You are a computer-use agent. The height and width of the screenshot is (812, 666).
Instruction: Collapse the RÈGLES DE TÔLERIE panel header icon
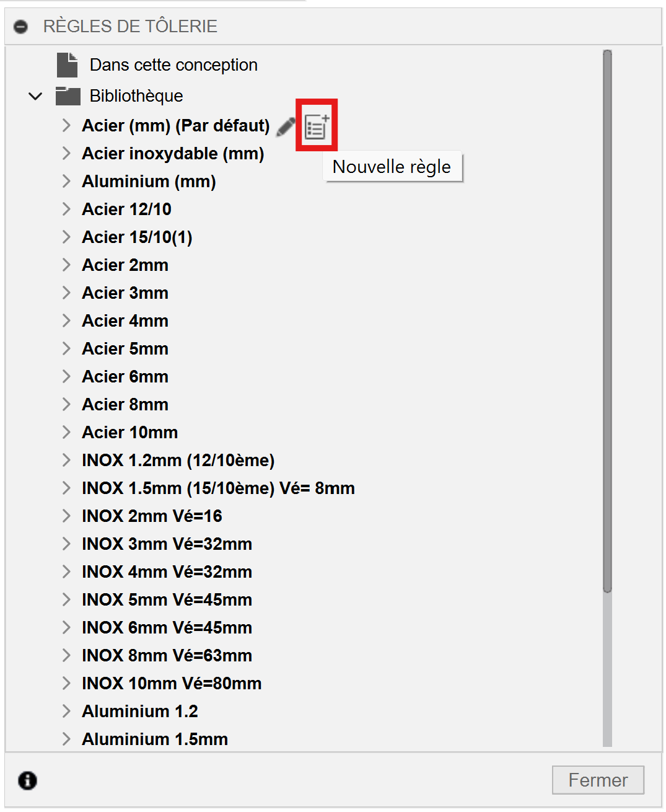[x=21, y=27]
